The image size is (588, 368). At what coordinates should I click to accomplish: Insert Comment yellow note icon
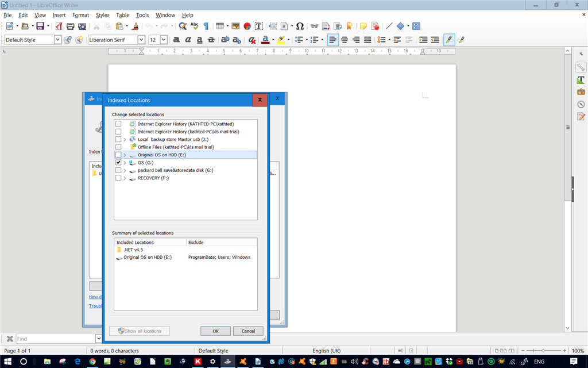363,26
